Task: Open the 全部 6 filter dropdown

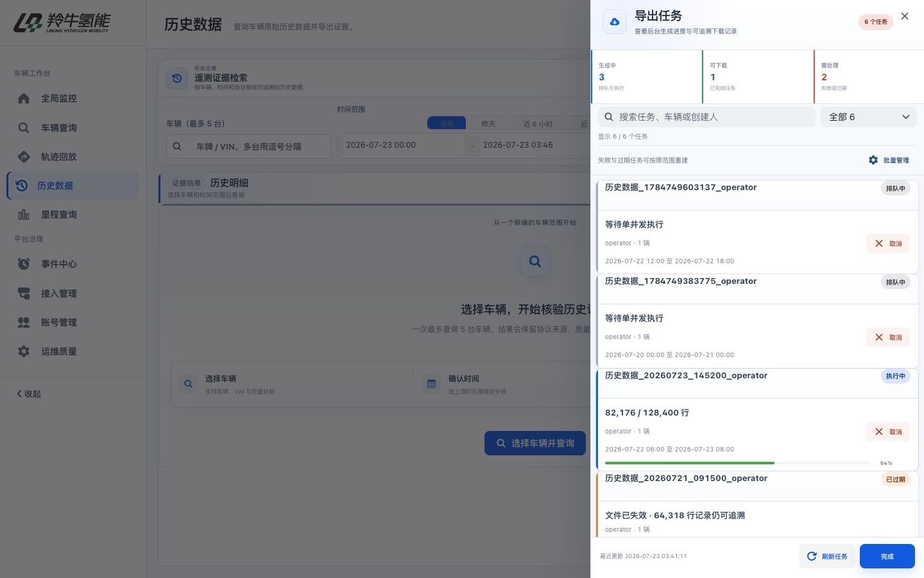Action: [x=869, y=117]
